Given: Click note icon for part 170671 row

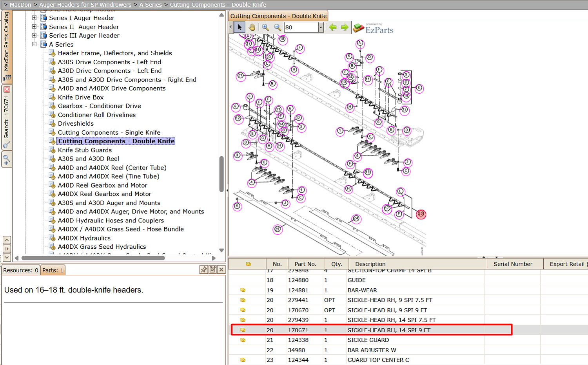Looking at the screenshot, I should click(x=243, y=330).
